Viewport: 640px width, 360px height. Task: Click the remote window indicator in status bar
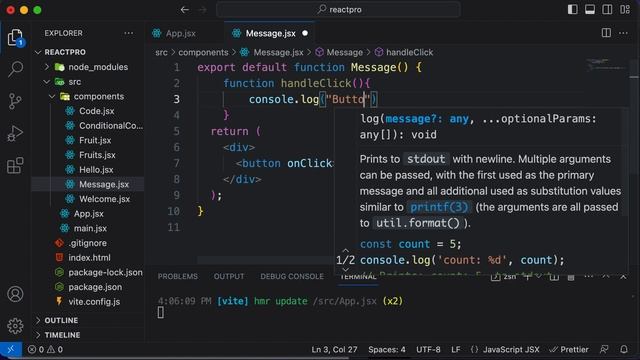click(11, 349)
